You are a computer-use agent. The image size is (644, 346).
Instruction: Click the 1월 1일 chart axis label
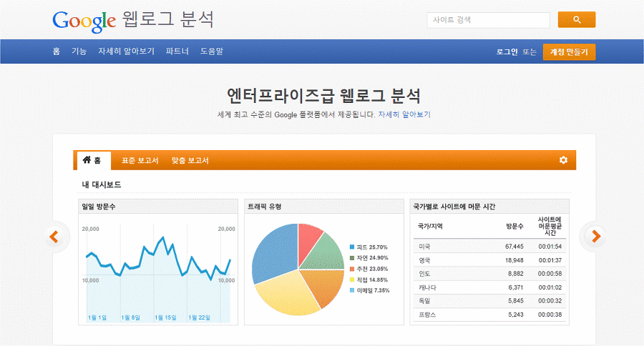(97, 317)
